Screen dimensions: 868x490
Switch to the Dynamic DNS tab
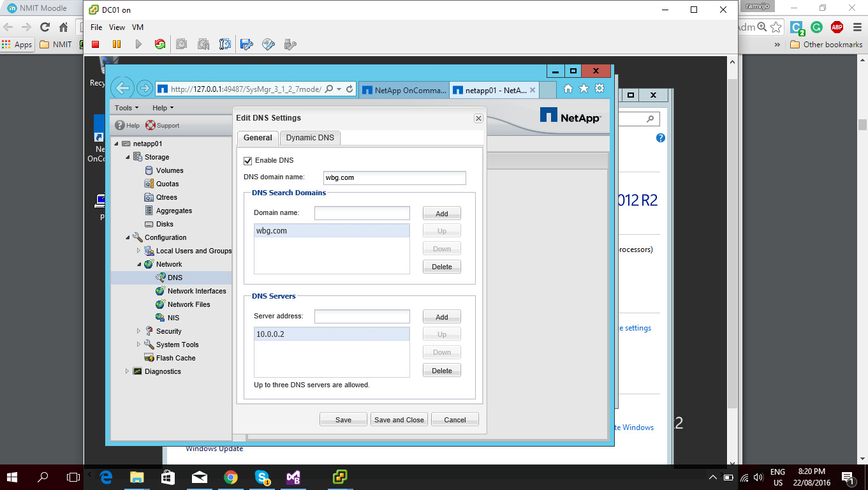pyautogui.click(x=310, y=137)
